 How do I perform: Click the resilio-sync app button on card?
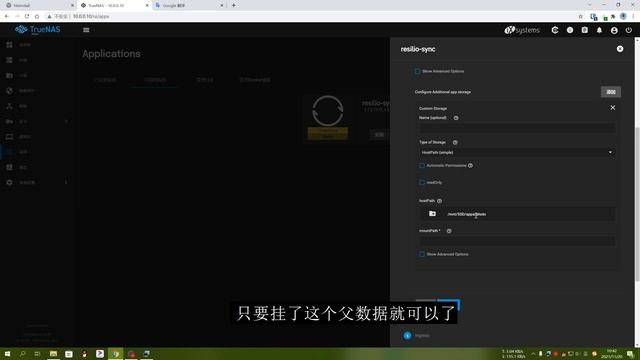coord(379,135)
